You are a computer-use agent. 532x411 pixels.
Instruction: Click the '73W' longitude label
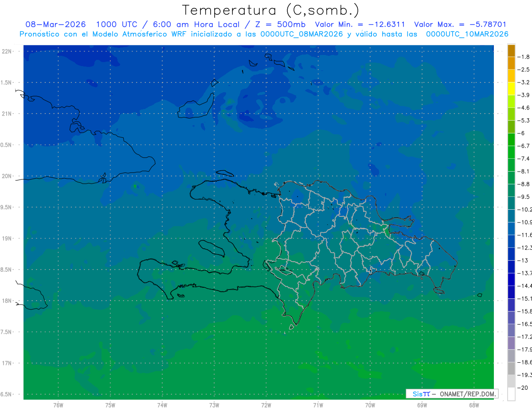[x=214, y=405]
